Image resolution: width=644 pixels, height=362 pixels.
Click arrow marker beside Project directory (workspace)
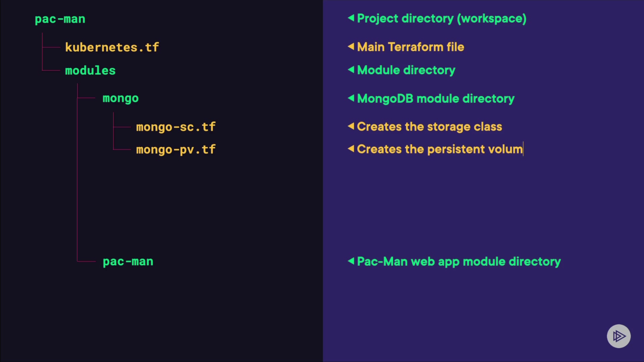click(x=351, y=18)
